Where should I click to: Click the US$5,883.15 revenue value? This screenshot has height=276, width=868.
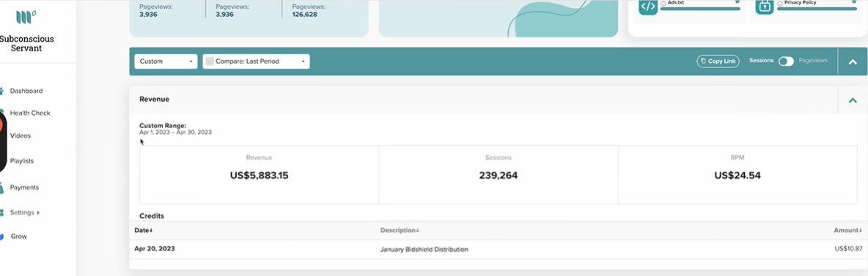click(259, 176)
